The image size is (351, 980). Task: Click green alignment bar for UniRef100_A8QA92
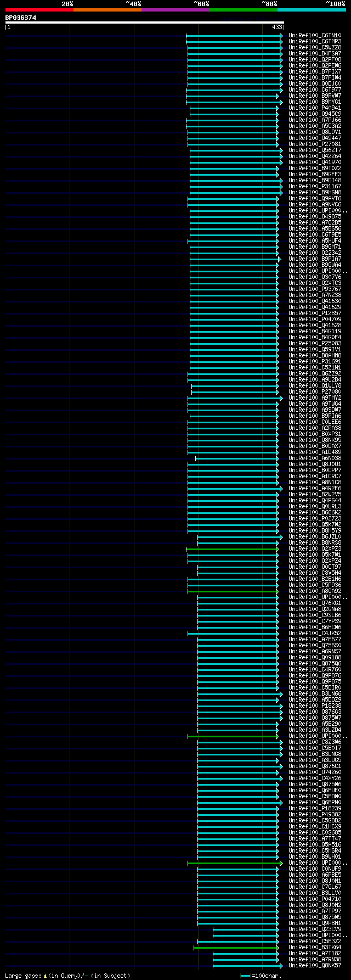pyautogui.click(x=234, y=591)
